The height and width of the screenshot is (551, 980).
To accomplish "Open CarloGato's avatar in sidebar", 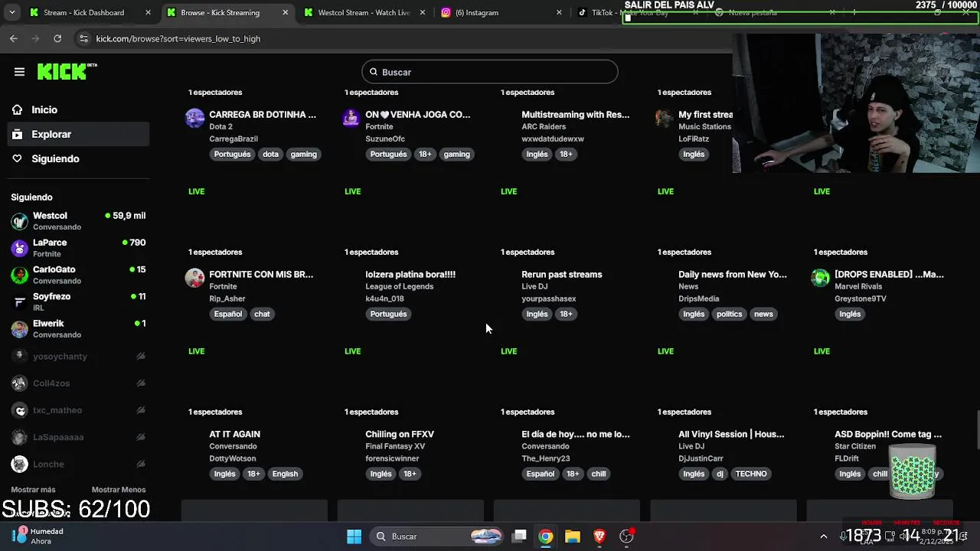I will click(20, 275).
